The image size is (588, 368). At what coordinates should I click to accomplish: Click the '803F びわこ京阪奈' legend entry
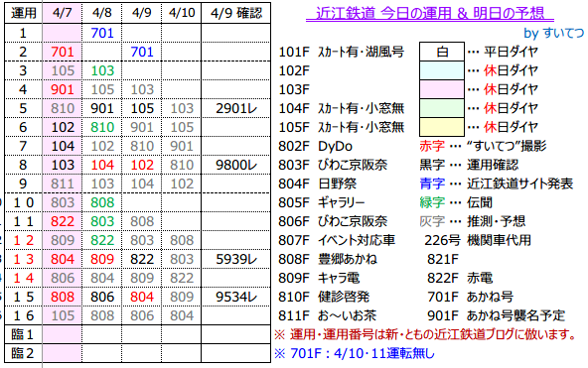point(333,165)
